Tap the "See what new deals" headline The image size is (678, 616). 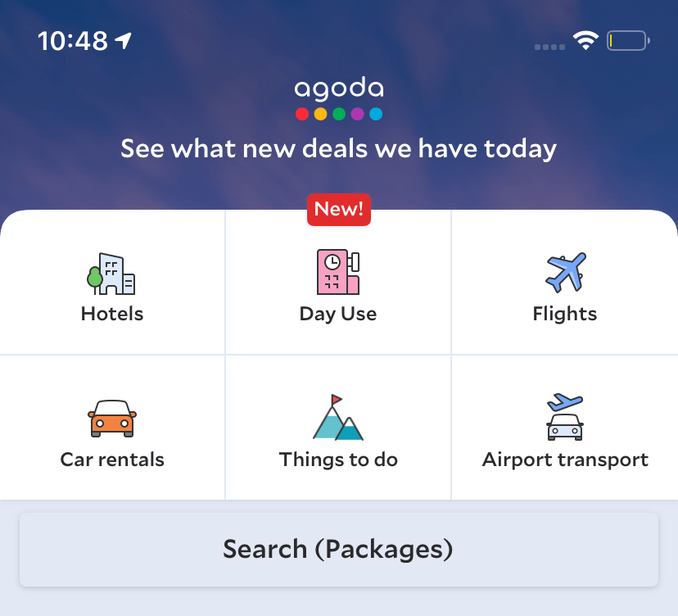pyautogui.click(x=339, y=149)
